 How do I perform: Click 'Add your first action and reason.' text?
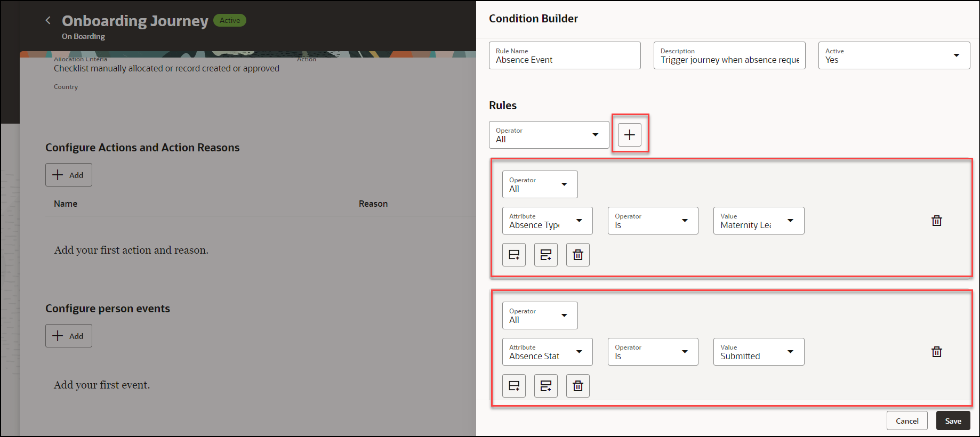tap(131, 250)
